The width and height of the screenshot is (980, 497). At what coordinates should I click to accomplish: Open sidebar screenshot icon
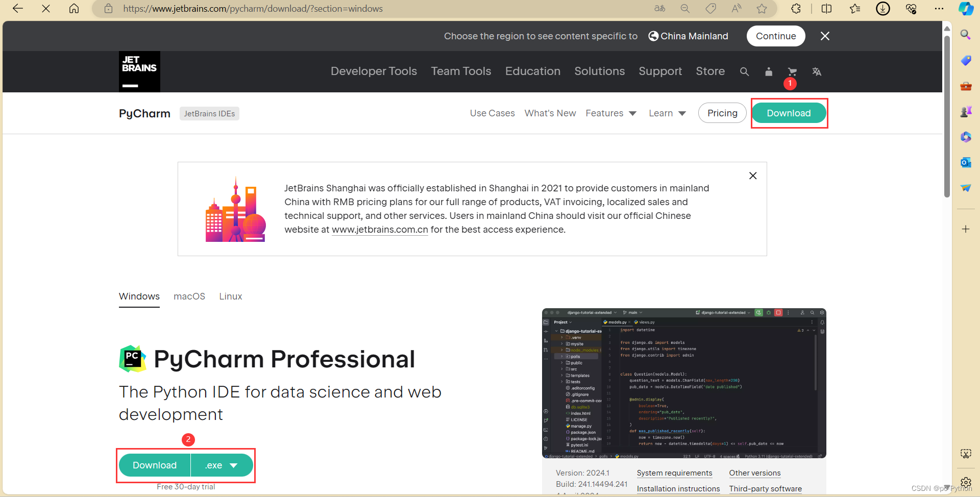[966, 454]
